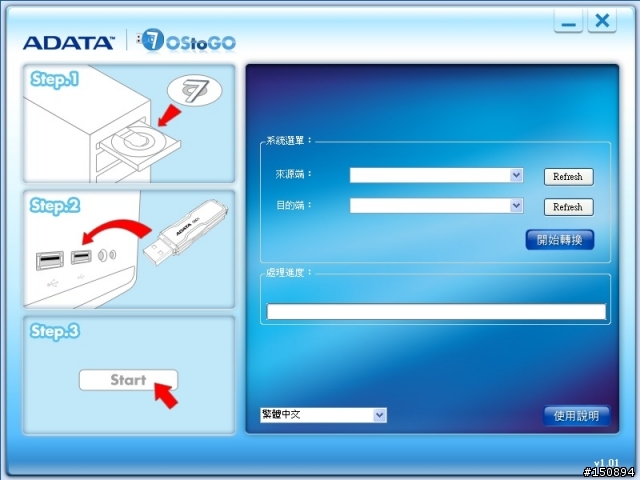The image size is (640, 480).
Task: Open the 使用說明 help button
Action: click(x=576, y=416)
